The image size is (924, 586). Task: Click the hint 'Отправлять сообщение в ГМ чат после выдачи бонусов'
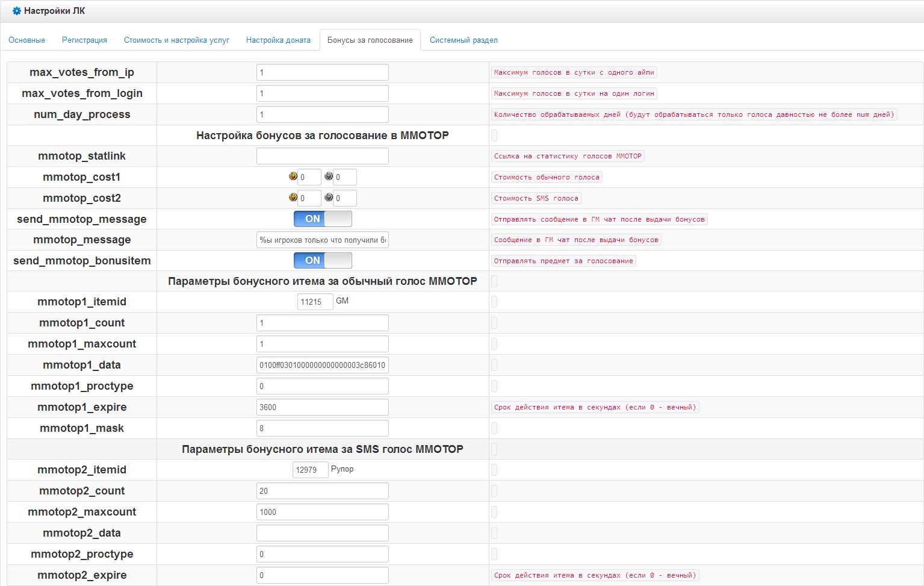[x=599, y=219]
